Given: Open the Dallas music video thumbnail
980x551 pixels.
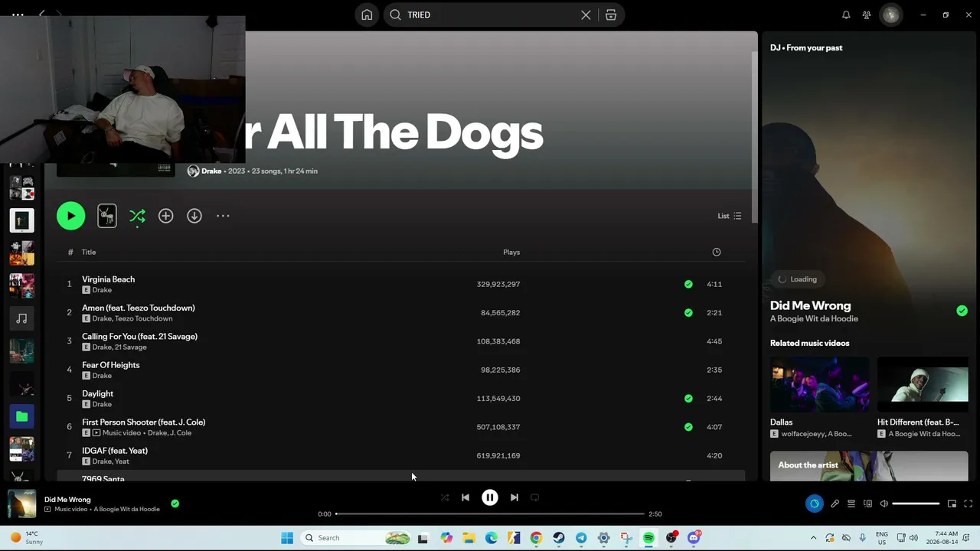Looking at the screenshot, I should point(819,385).
